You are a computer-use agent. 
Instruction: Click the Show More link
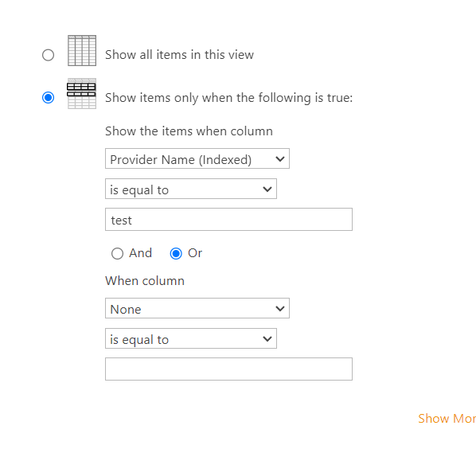pyautogui.click(x=447, y=419)
